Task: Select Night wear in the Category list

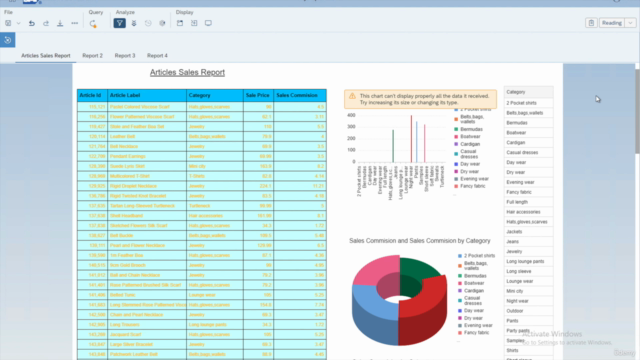Action: (529, 301)
